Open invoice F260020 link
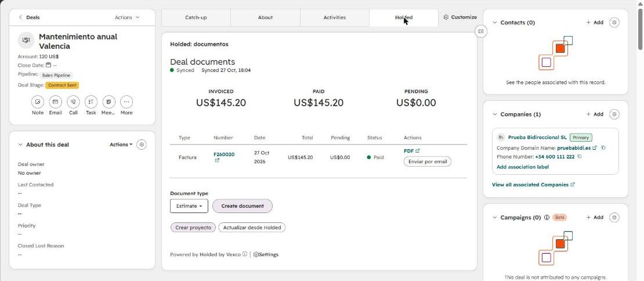Image resolution: width=644 pixels, height=281 pixels. click(224, 154)
